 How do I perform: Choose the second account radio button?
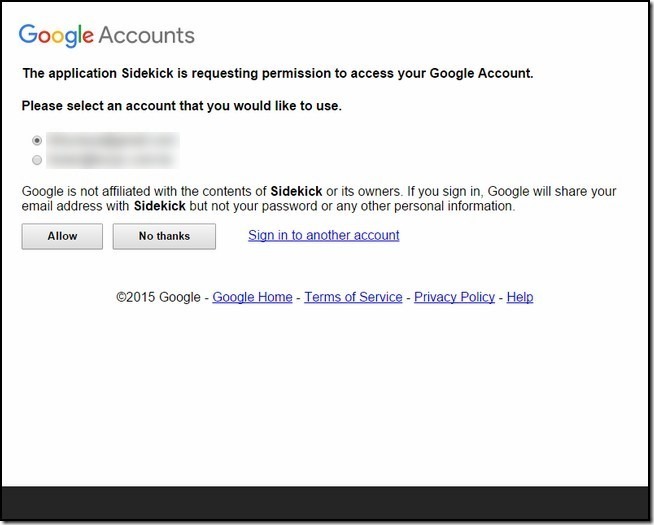(37, 160)
